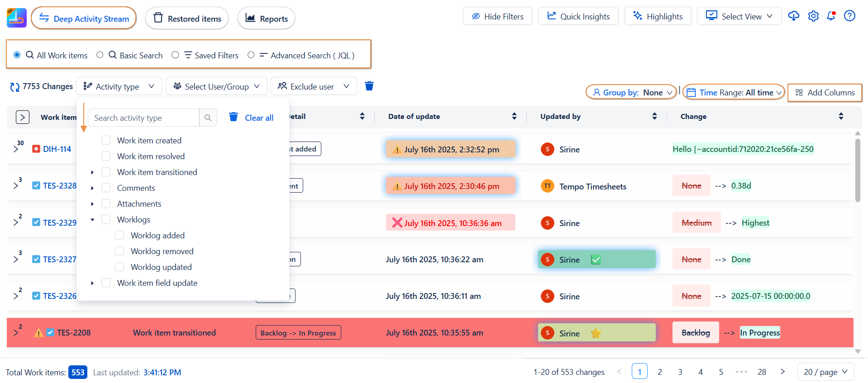This screenshot has width=868, height=383.
Task: Click the refresh changes icon
Action: (x=15, y=87)
